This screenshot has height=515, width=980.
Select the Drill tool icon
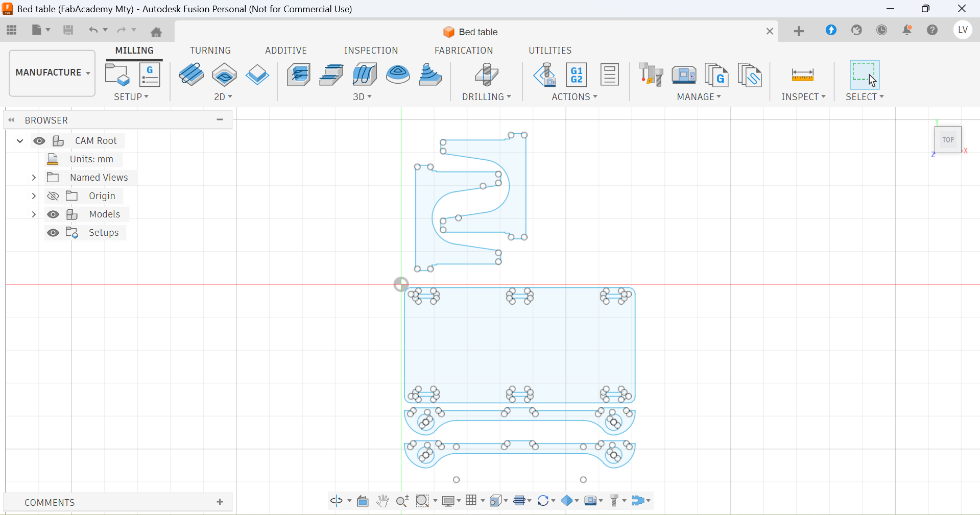[x=487, y=75]
